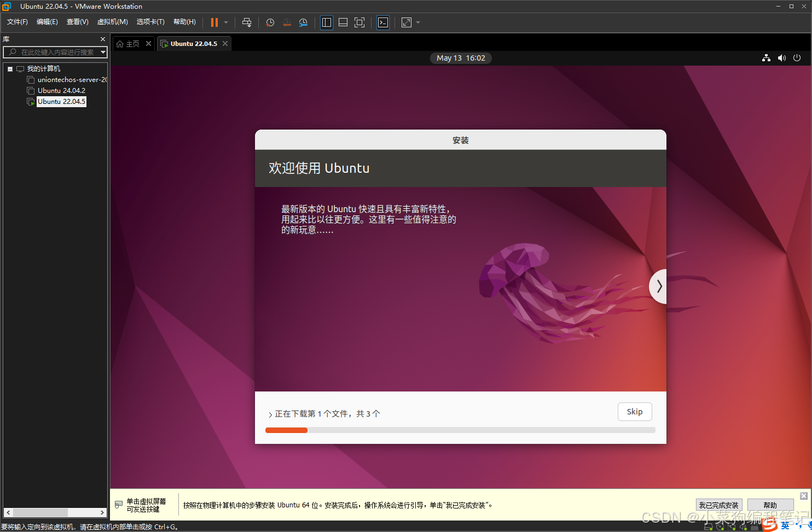This screenshot has height=532, width=812.
Task: Open the 虚拟机(M) menu
Action: [112, 22]
